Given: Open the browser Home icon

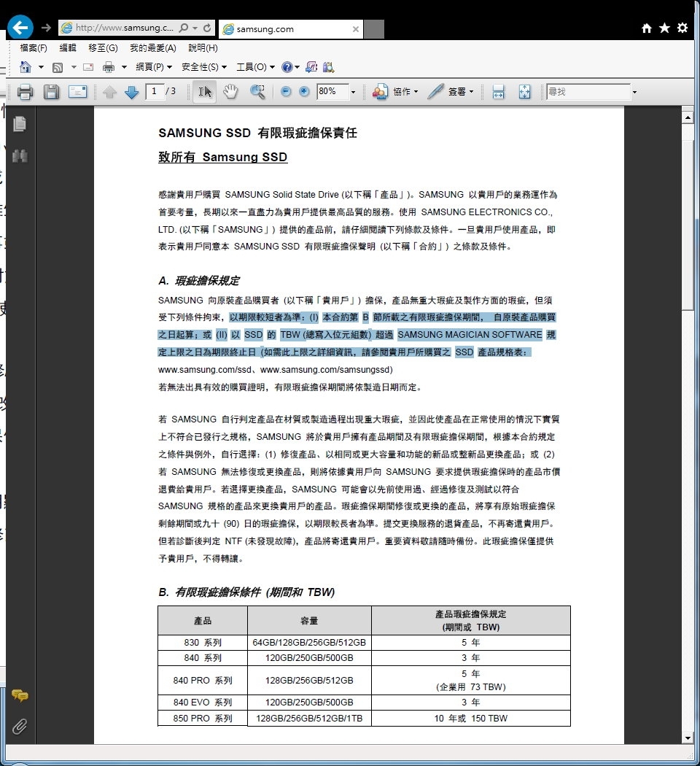Looking at the screenshot, I should 647,28.
